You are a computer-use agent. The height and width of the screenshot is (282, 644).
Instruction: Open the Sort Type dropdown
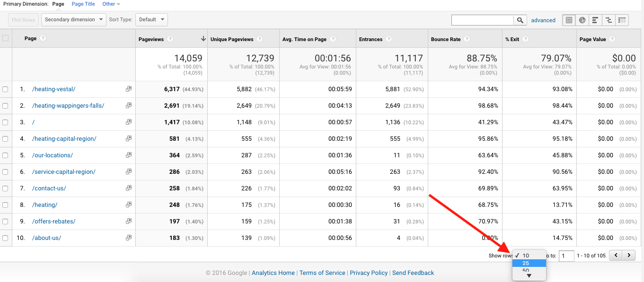pos(151,19)
